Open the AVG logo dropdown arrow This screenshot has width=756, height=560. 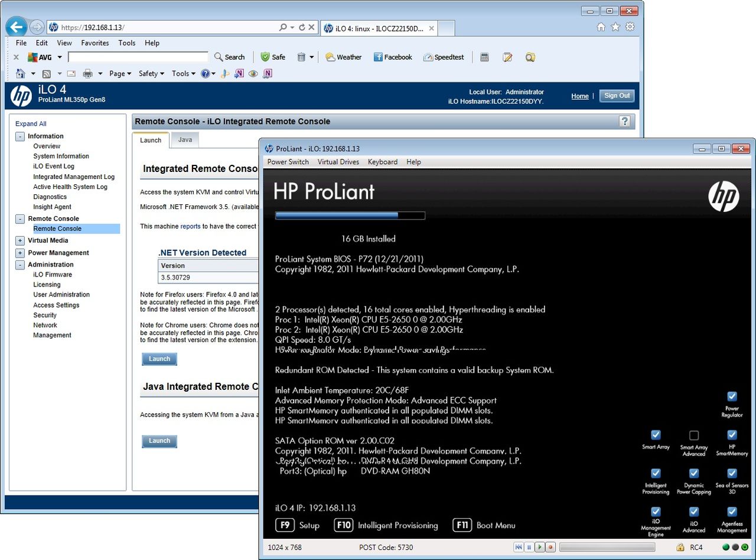[59, 57]
